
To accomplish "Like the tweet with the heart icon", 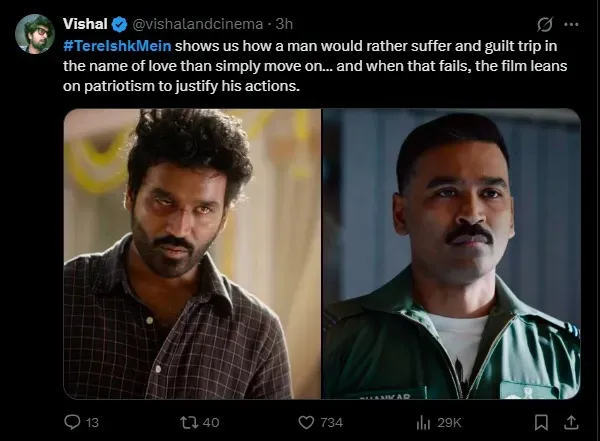I will tap(304, 422).
